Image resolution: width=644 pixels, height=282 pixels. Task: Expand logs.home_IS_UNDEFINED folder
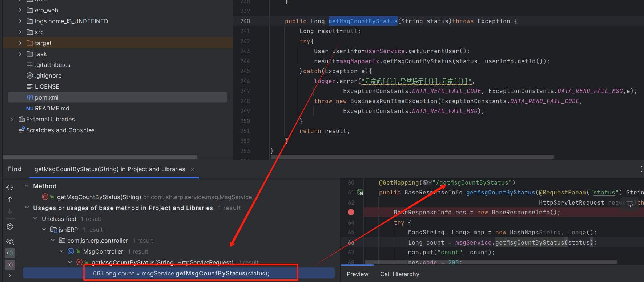pos(20,21)
